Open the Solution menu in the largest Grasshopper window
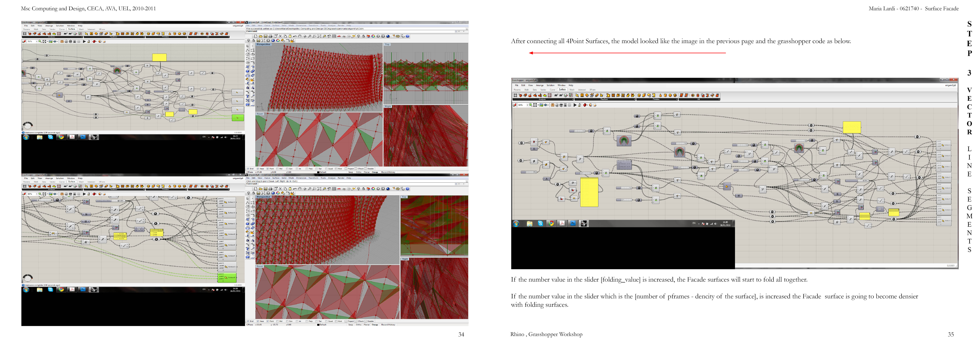 click(x=550, y=85)
